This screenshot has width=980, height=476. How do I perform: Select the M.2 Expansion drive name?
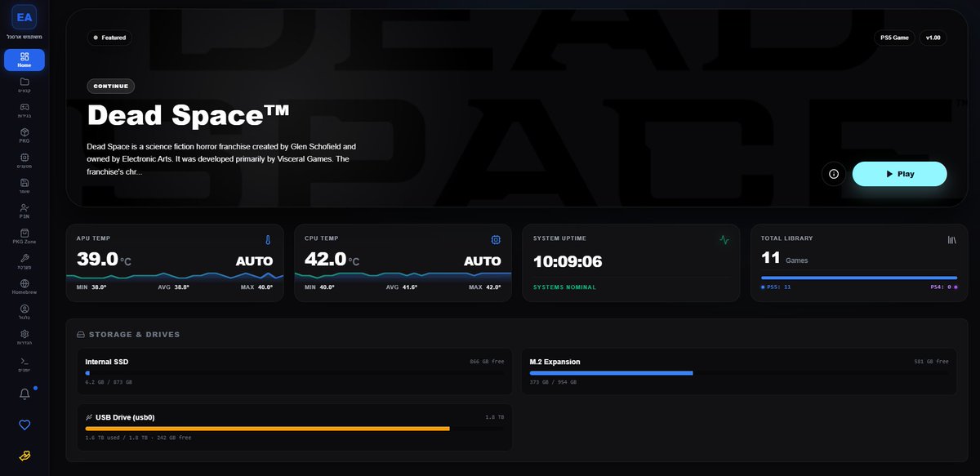555,362
